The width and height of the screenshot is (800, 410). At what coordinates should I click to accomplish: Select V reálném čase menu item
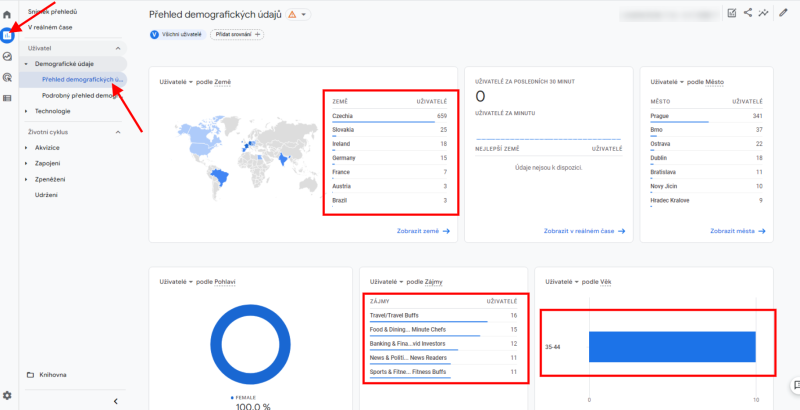[50, 26]
